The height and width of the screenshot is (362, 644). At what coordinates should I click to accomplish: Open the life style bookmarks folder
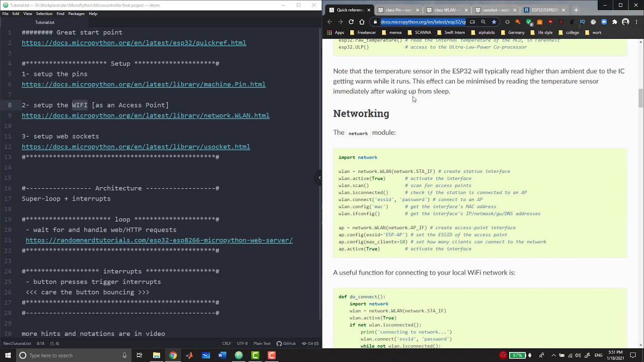(541, 32)
